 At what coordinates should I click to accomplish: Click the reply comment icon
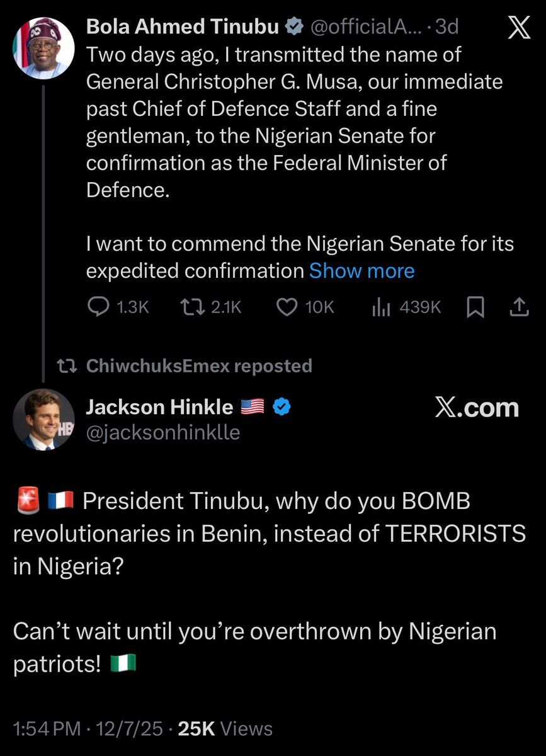click(98, 307)
